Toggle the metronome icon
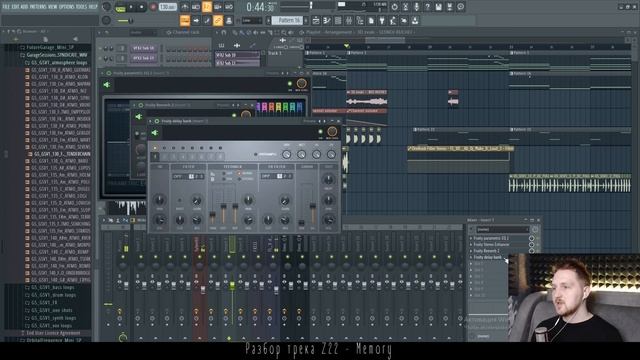The width and height of the screenshot is (640, 360). coord(184,7)
